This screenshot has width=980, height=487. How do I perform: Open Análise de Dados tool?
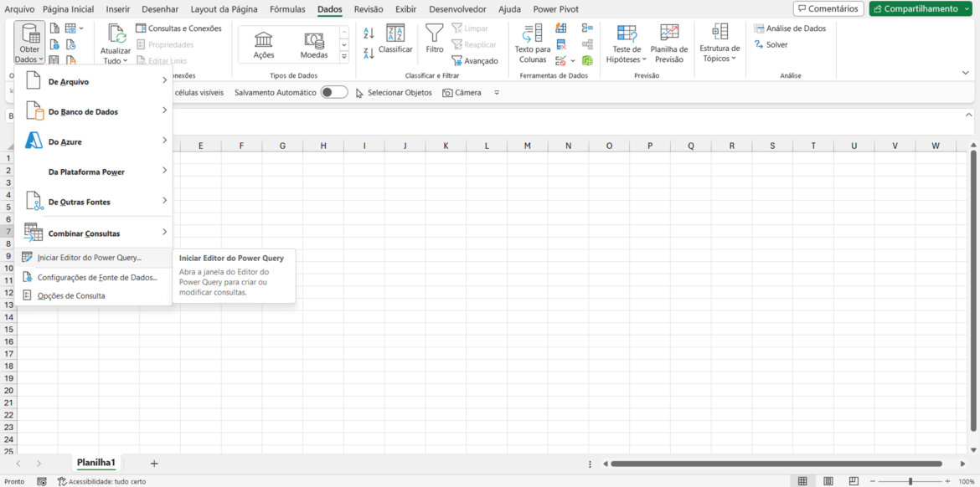(790, 28)
